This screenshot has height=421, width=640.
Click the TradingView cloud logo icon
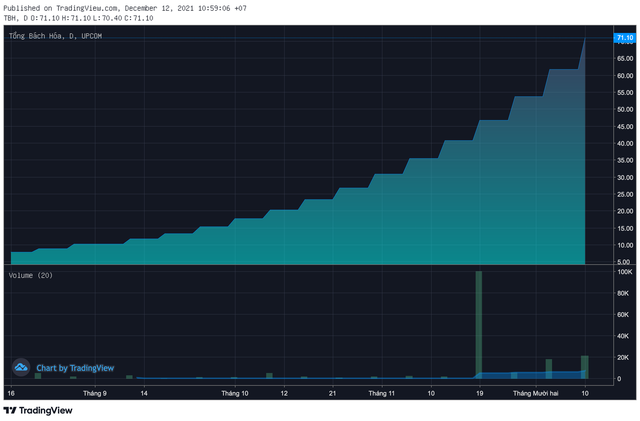(x=21, y=368)
